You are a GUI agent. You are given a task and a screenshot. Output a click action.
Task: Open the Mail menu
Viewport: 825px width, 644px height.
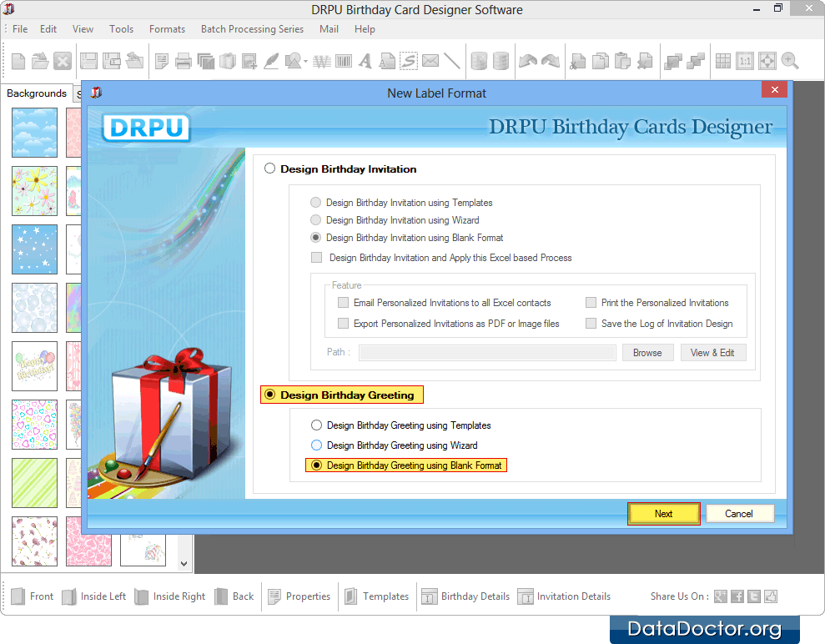coord(329,29)
